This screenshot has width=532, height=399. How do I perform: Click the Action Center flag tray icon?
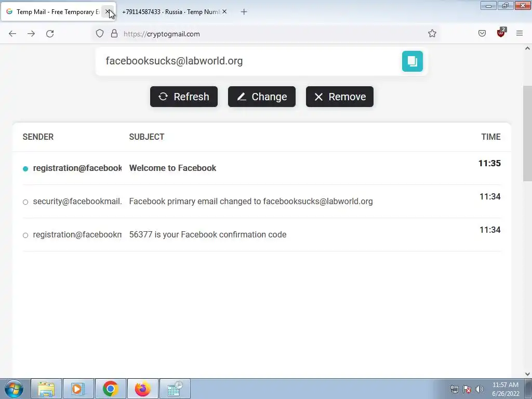(467, 389)
